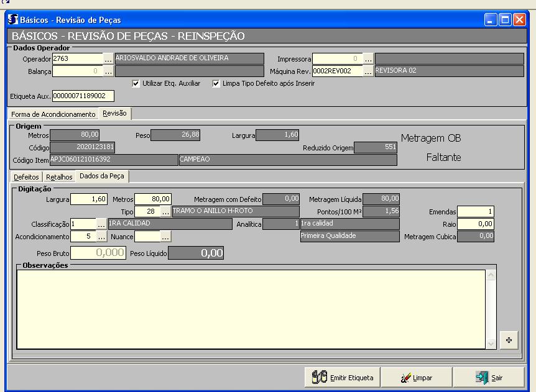Screen dimensions: 536x392
Task: Switch to Forma de Acondicionamento tab
Action: coord(53,114)
